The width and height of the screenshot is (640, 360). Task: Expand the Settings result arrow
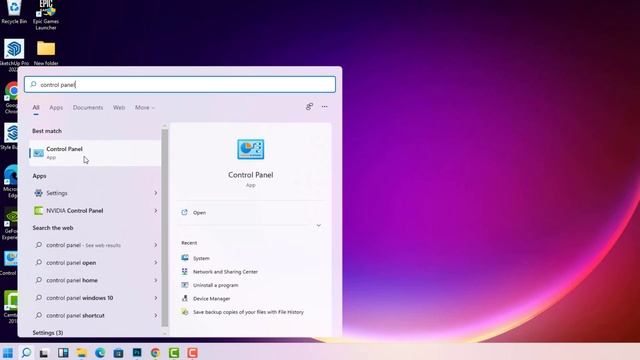point(156,193)
